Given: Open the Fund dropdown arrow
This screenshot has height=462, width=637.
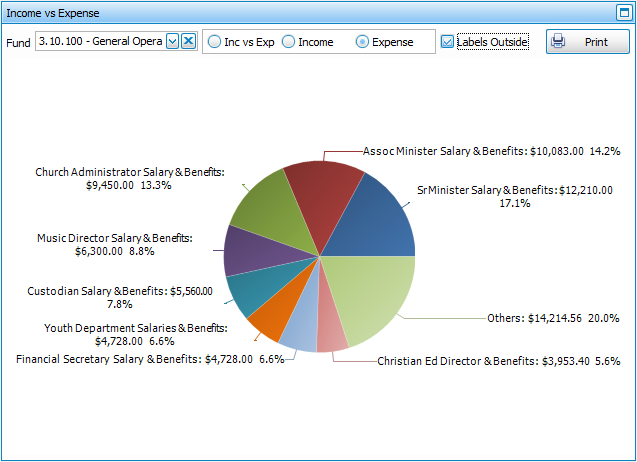Looking at the screenshot, I should click(172, 41).
